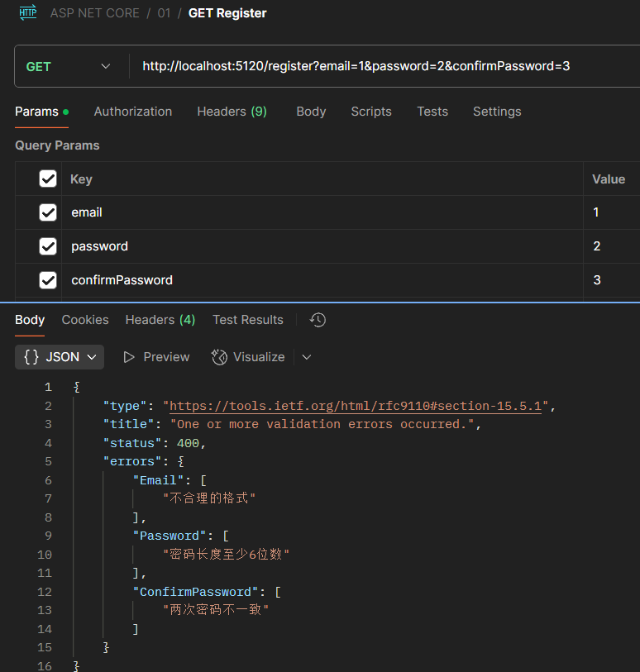Expand the JSON format dropdown

click(x=91, y=357)
